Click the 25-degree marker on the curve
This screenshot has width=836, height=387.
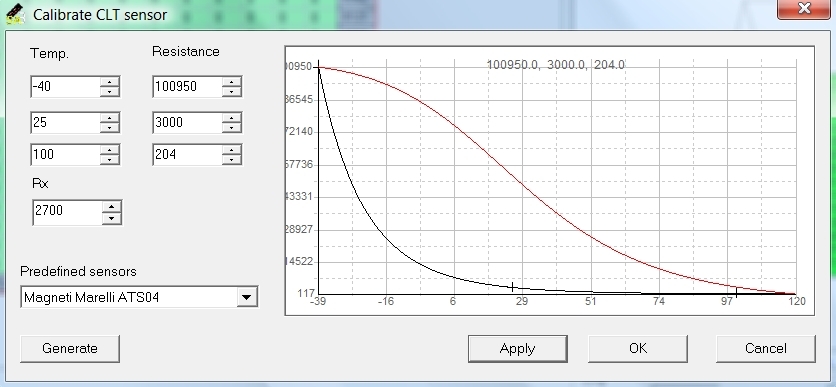512,287
